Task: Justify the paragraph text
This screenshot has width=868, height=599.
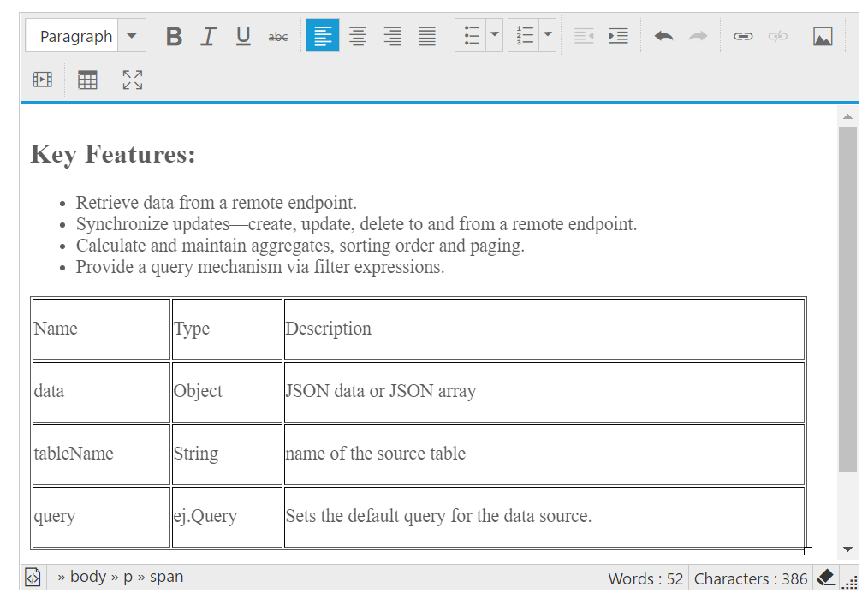Action: pyautogui.click(x=427, y=36)
